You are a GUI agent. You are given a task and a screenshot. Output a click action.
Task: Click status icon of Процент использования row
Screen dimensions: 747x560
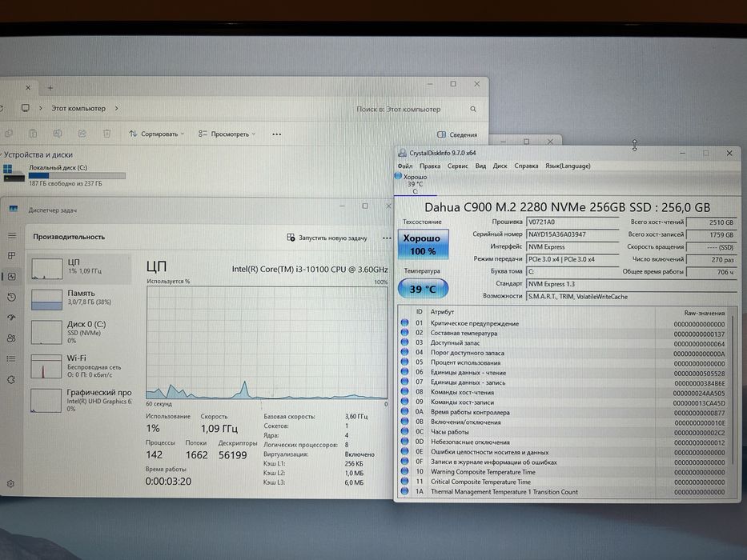coord(404,363)
